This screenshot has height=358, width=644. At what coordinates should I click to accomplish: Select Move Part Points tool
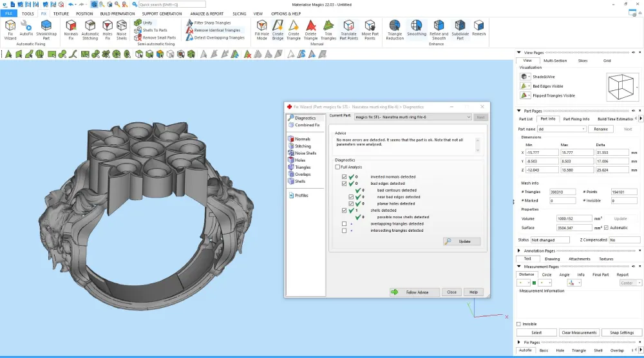370,30
